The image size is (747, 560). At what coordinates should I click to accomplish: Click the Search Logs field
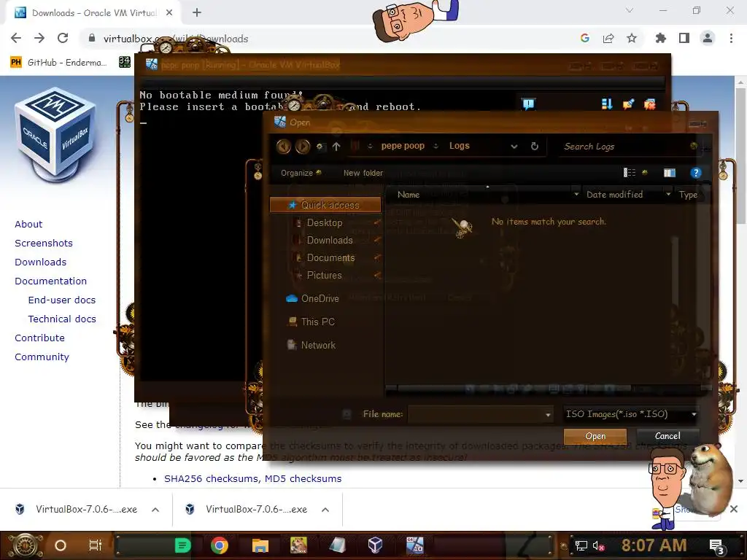(627, 146)
